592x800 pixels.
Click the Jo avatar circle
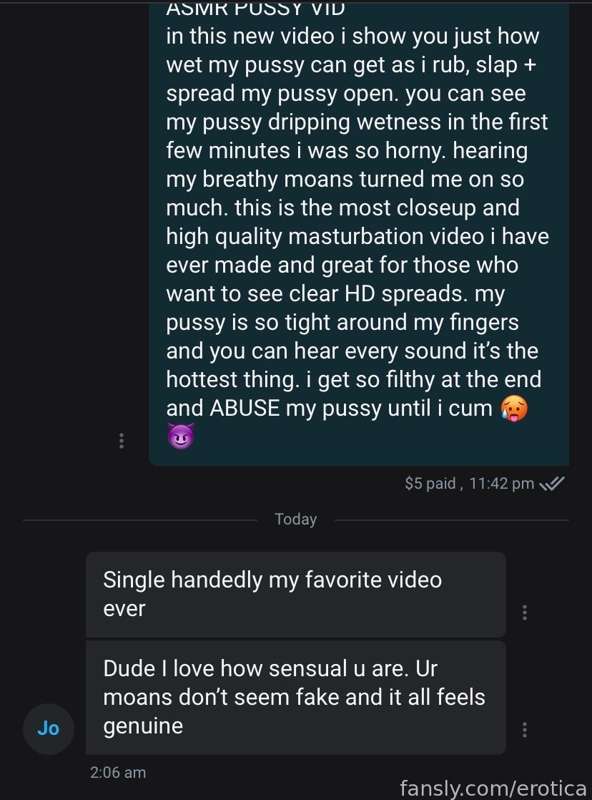(x=48, y=729)
